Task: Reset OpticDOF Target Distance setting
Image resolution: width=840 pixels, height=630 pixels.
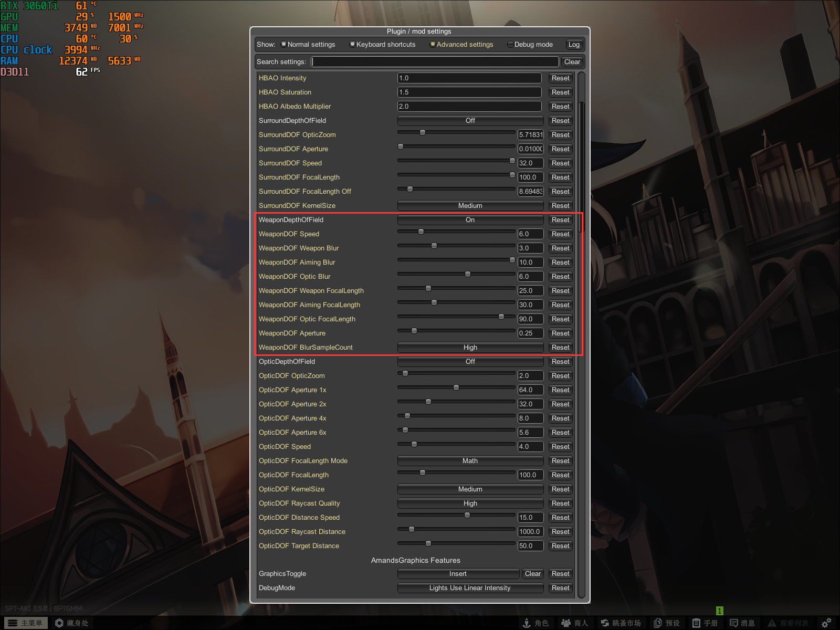Action: [560, 546]
